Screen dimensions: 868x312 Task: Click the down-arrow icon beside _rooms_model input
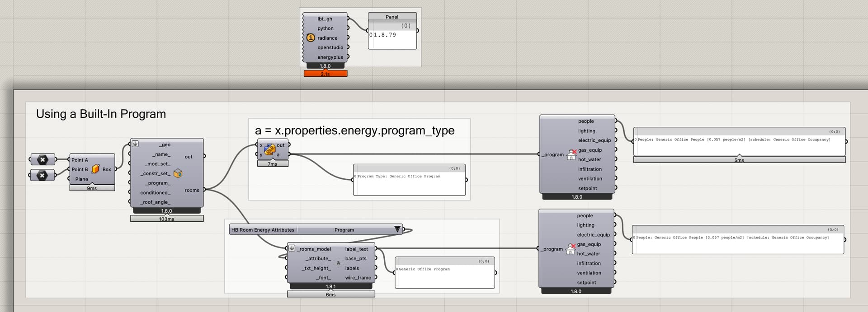(x=292, y=248)
